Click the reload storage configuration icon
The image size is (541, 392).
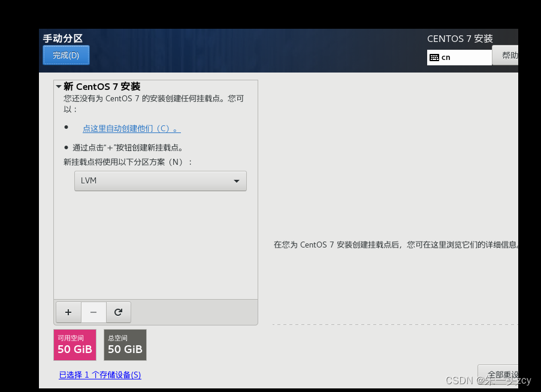(x=119, y=312)
